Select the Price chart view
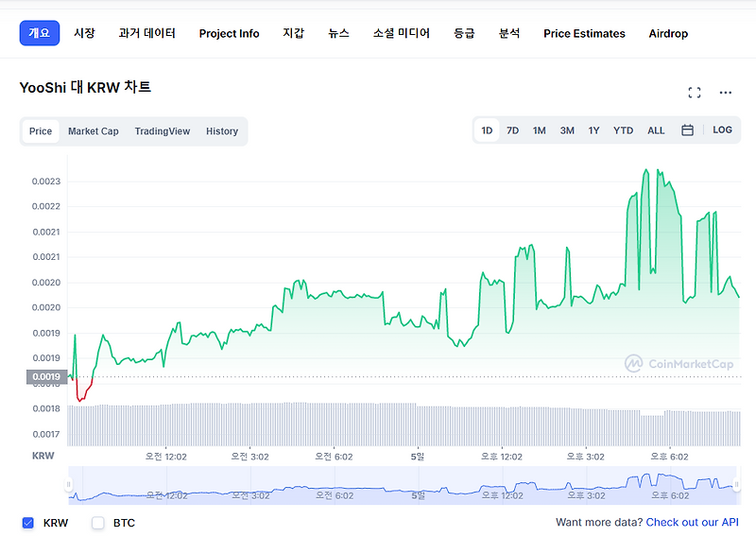This screenshot has height=554, width=756. [x=41, y=131]
